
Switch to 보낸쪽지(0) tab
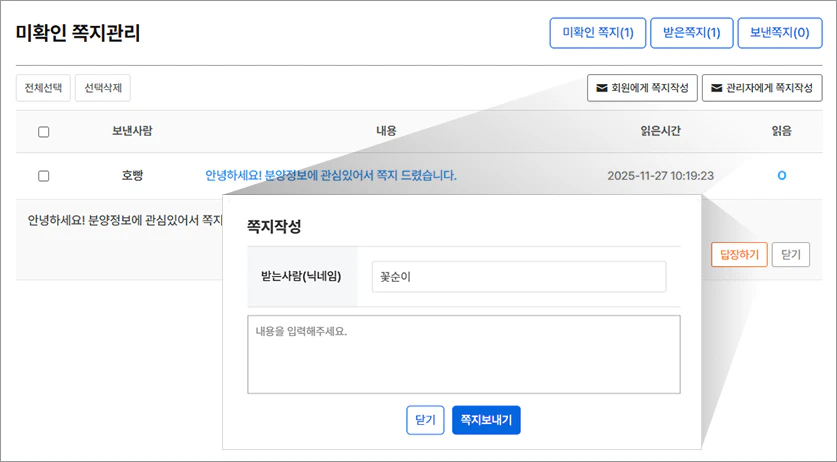click(780, 33)
